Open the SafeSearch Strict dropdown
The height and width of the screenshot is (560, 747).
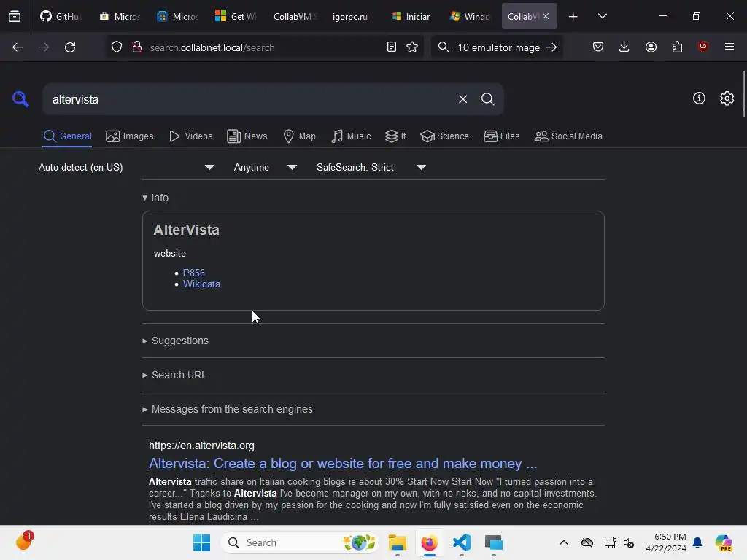pos(371,167)
